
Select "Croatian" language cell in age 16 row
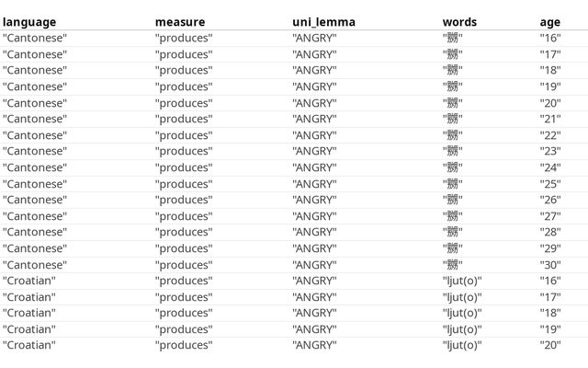[x=29, y=281]
